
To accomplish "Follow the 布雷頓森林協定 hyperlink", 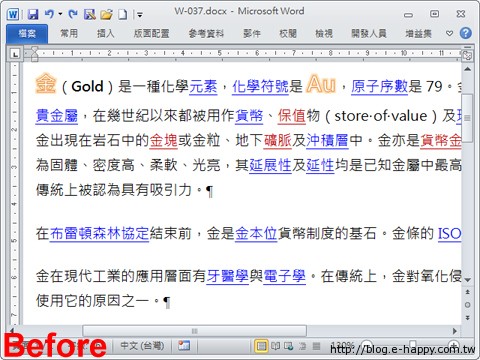I will pyautogui.click(x=99, y=233).
